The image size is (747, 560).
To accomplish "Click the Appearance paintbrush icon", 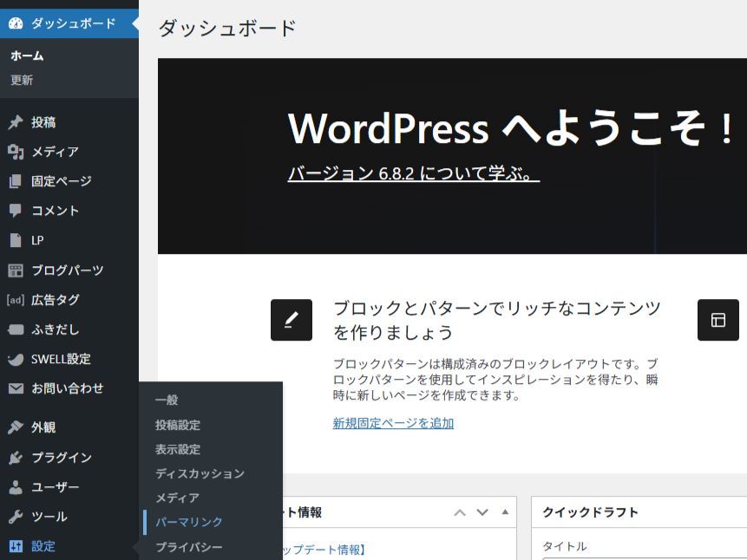I will (16, 427).
